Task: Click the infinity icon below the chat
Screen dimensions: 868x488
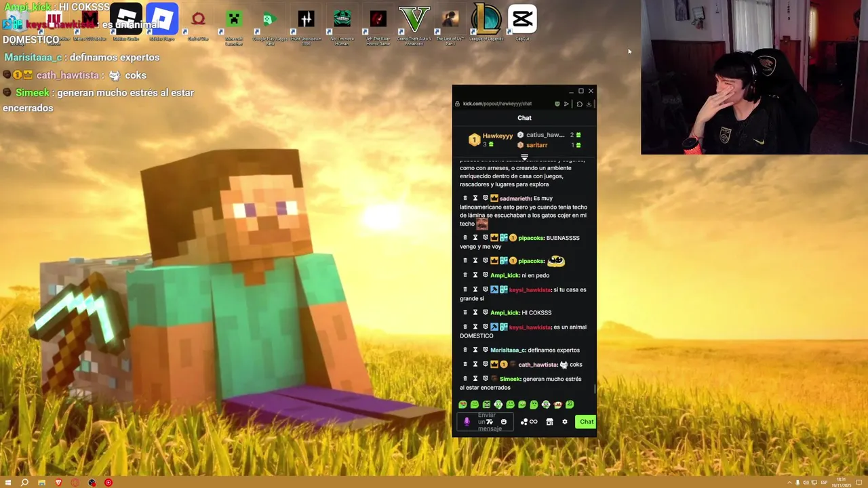Action: coord(534,422)
